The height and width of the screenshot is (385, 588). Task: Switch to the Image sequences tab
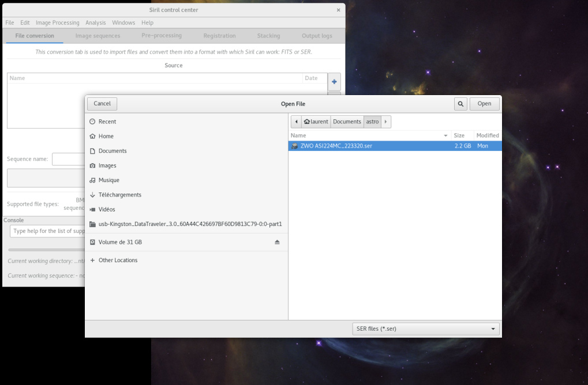[x=98, y=36]
